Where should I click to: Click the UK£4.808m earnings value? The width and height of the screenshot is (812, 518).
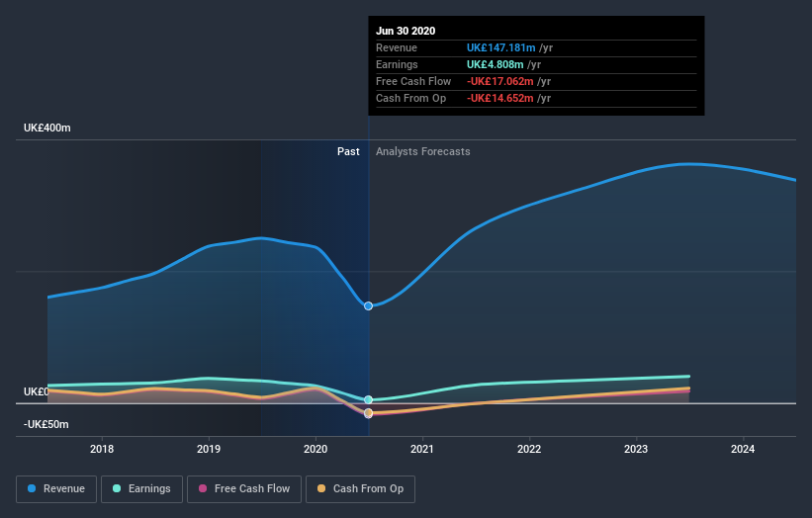point(496,64)
